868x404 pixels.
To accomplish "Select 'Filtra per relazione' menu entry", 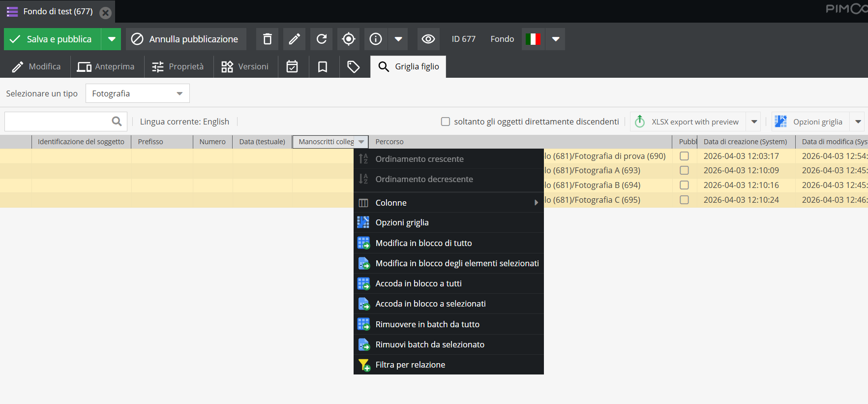I will tap(410, 365).
